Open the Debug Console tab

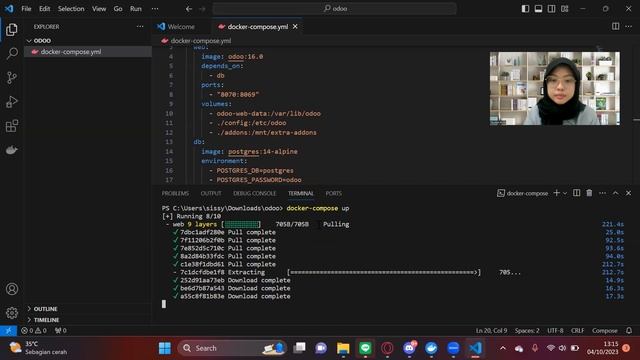[255, 193]
